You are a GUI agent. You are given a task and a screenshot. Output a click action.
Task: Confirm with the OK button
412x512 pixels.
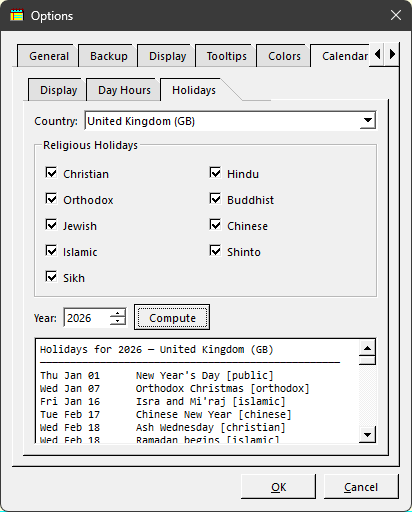(x=278, y=487)
